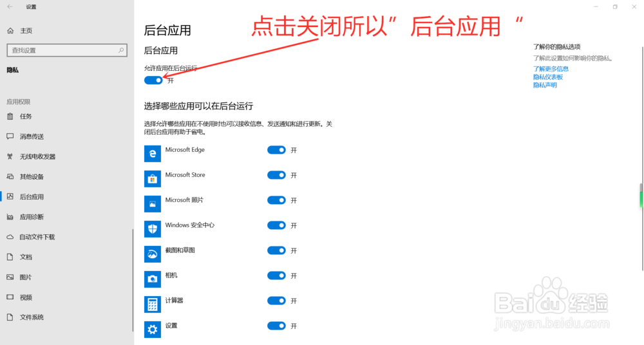
Task: Click the 设置 gear app icon
Action: 153,330
